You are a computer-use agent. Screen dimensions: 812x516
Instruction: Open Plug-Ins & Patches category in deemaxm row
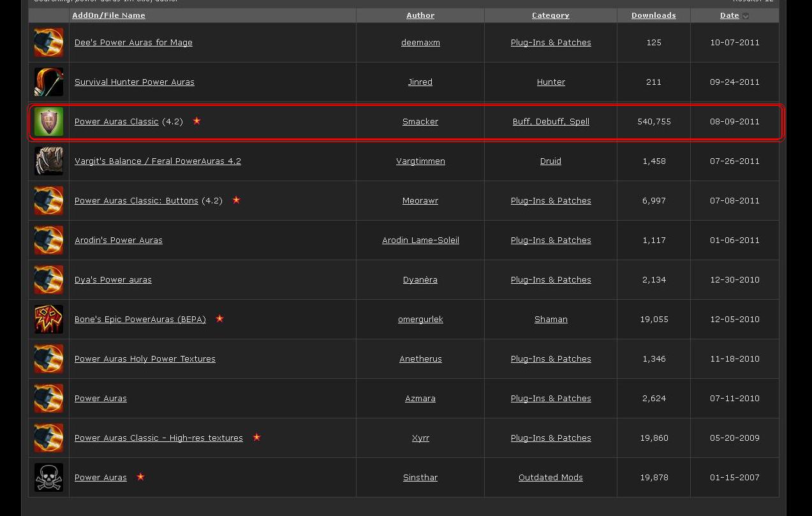(x=551, y=43)
